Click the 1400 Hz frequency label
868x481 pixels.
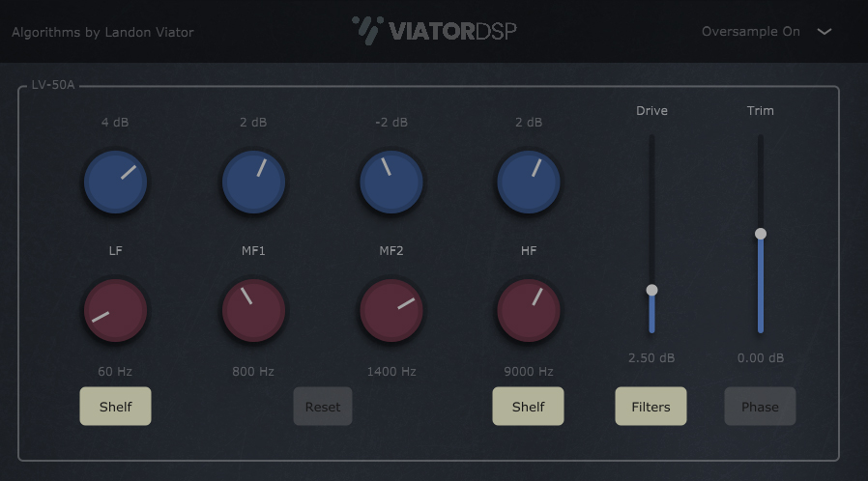pyautogui.click(x=391, y=372)
